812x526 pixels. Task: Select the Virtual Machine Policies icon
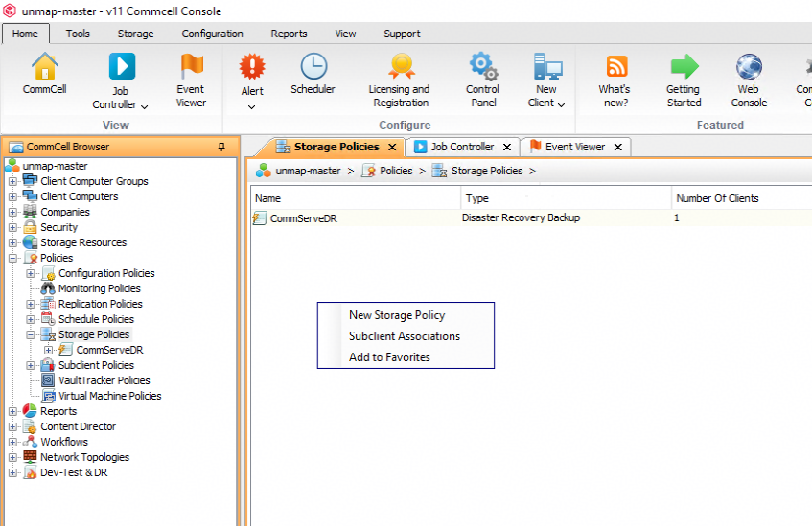coord(48,396)
